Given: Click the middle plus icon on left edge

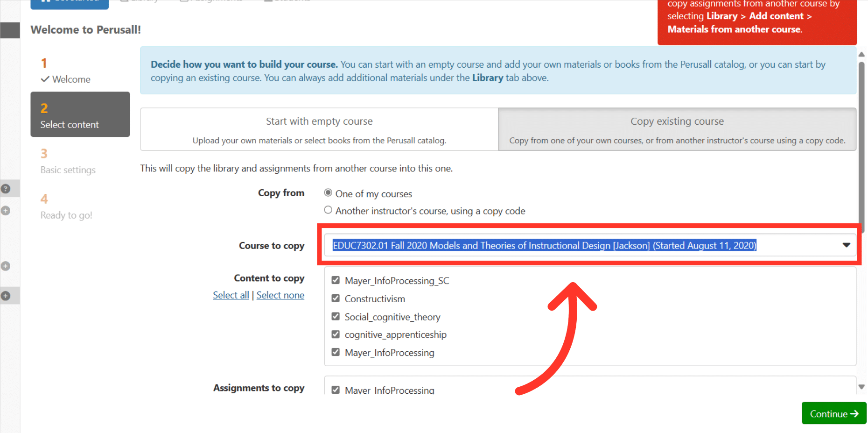Looking at the screenshot, I should pyautogui.click(x=5, y=266).
